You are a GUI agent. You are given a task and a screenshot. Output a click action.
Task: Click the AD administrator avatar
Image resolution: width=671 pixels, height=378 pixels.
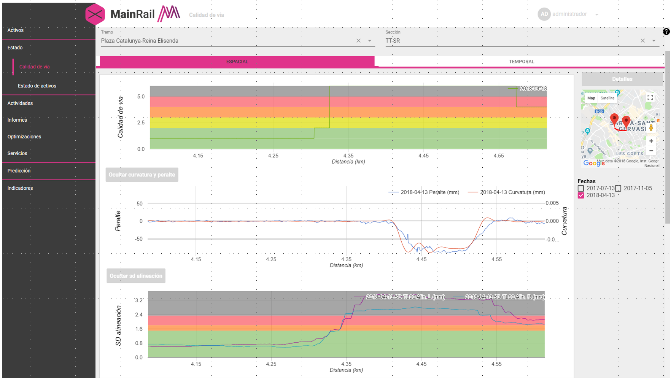click(544, 14)
